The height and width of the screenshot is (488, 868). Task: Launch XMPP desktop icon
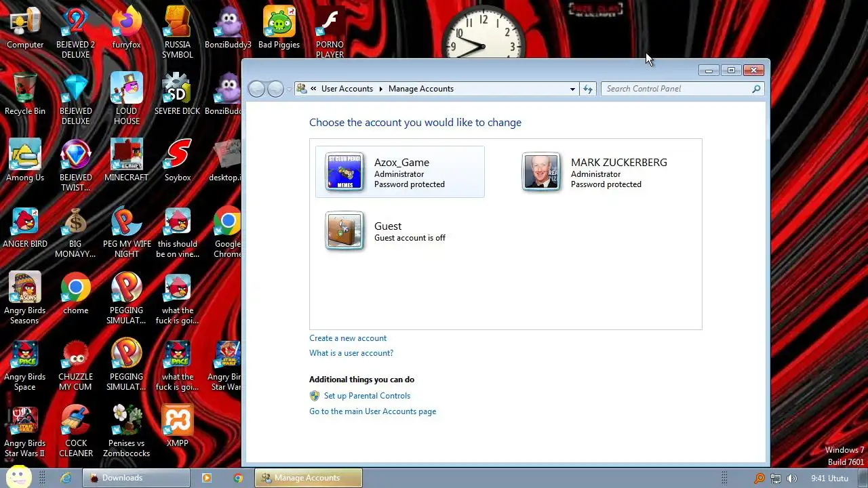point(178,427)
